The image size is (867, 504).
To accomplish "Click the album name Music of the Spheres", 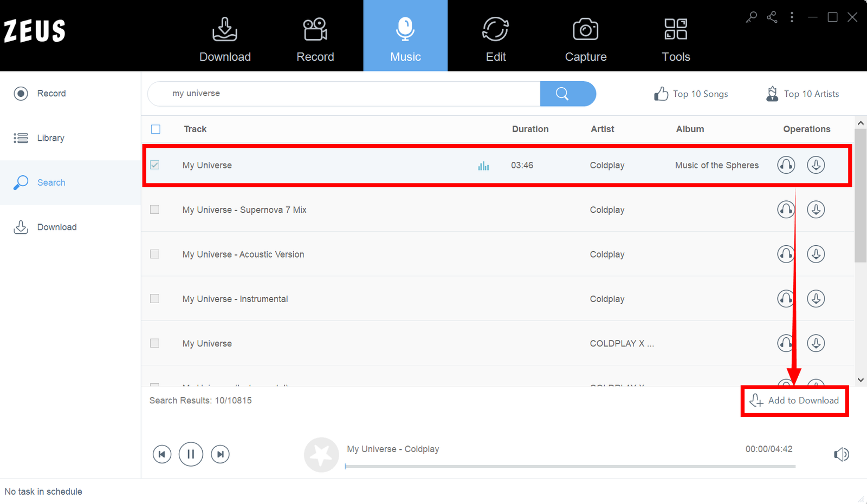I will pos(717,165).
